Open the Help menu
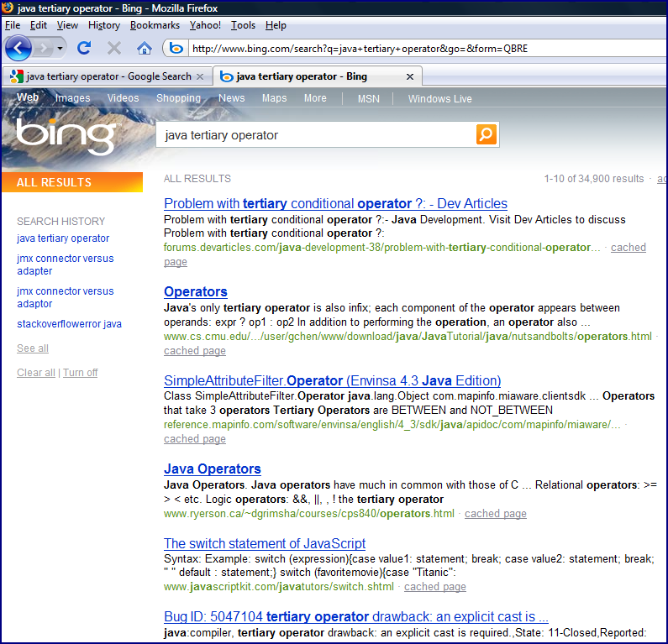This screenshot has height=644, width=668. click(x=276, y=25)
